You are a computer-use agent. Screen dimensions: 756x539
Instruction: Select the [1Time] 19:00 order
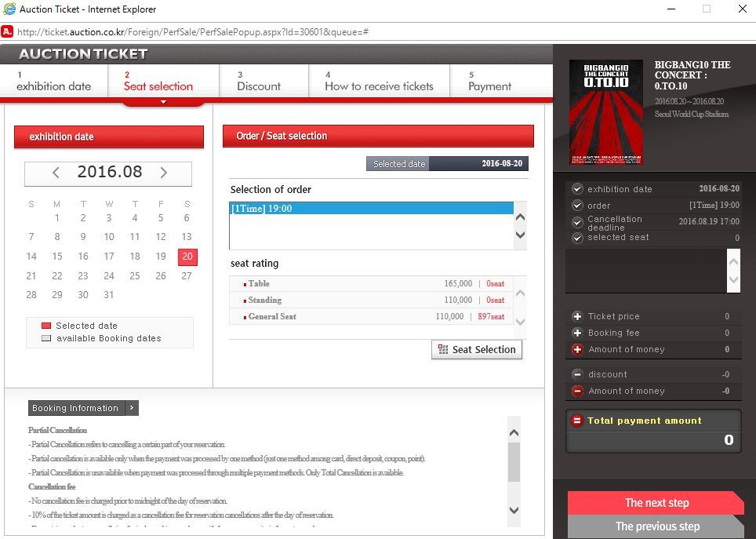(x=371, y=209)
